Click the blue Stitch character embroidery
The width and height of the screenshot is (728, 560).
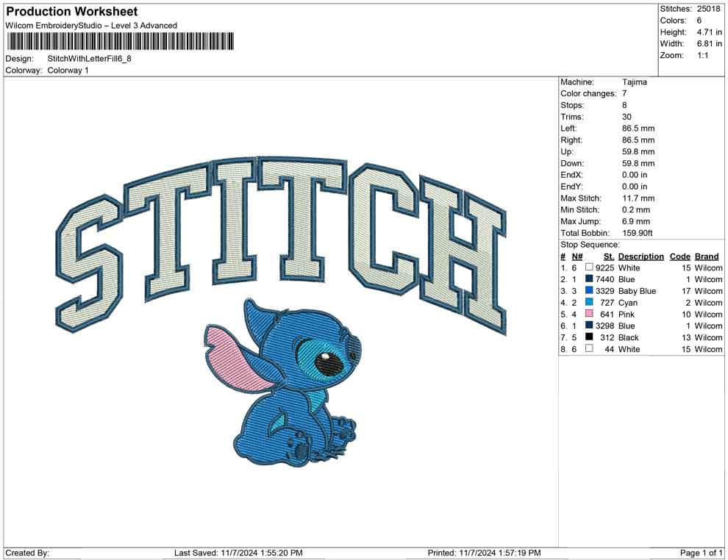pyautogui.click(x=283, y=383)
